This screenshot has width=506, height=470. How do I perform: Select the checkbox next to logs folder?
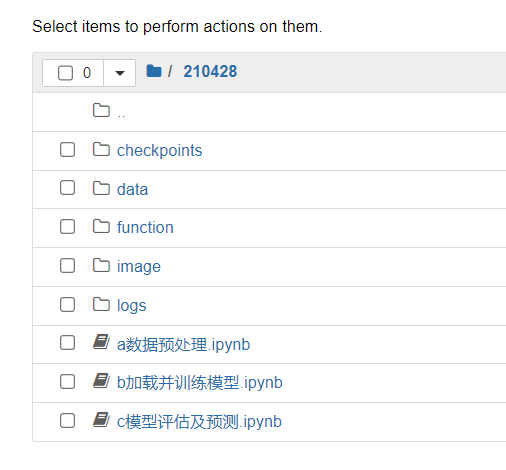(67, 305)
